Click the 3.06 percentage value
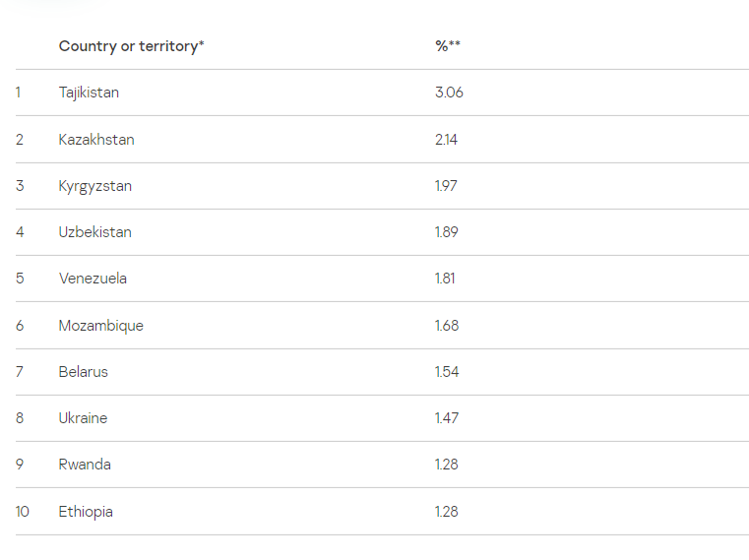 (x=449, y=93)
